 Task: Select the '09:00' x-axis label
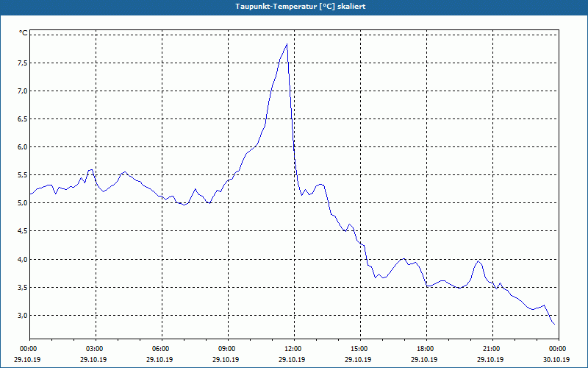tap(228, 349)
